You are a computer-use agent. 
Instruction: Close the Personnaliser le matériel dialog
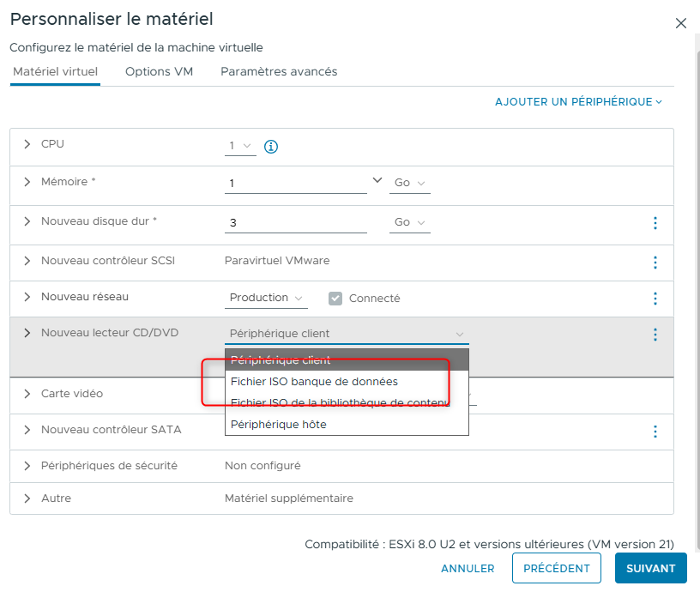tap(681, 23)
